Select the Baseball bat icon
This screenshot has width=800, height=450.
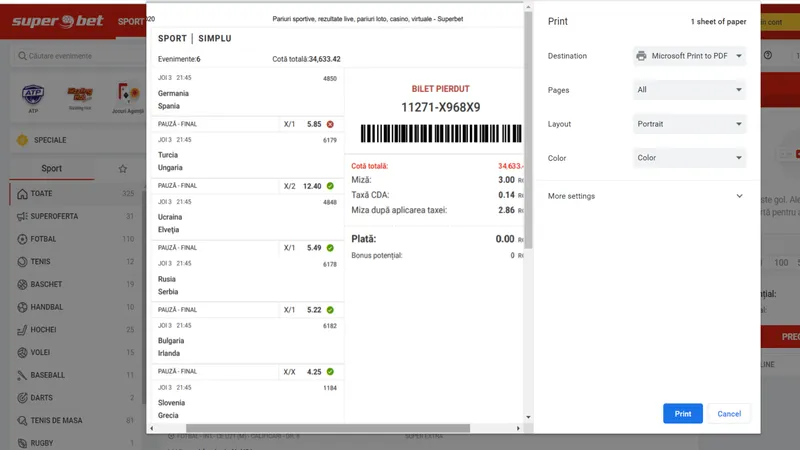pos(22,375)
